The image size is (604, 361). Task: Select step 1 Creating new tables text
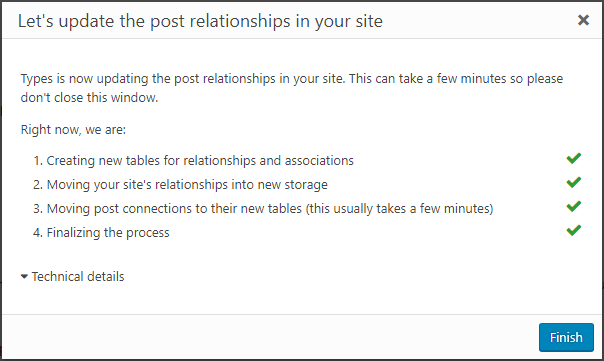point(193,161)
